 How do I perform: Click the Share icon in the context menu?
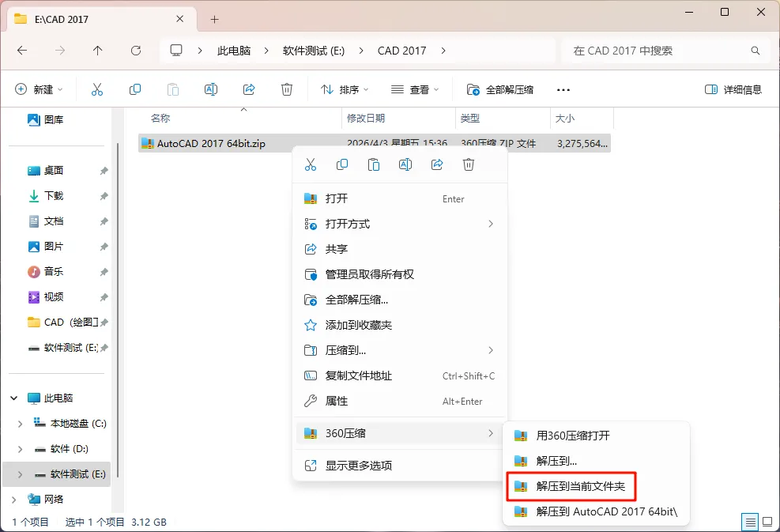[437, 164]
